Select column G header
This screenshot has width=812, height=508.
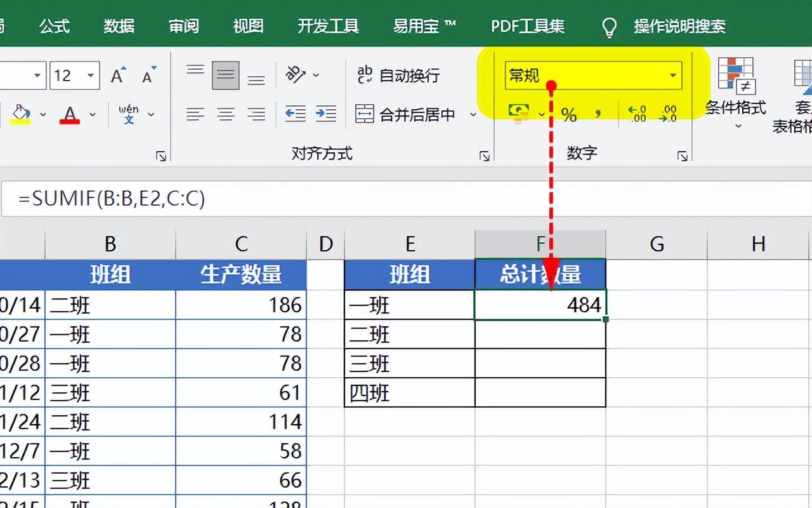[x=657, y=244]
